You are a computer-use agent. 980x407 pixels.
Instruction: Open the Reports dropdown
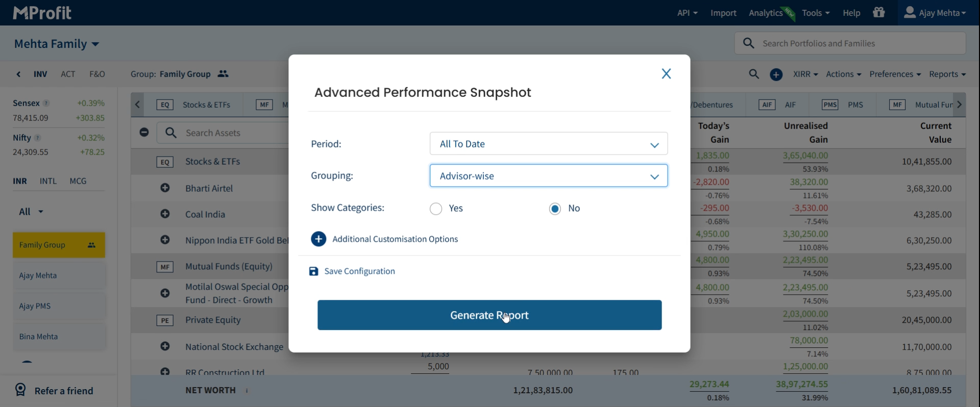pos(947,74)
